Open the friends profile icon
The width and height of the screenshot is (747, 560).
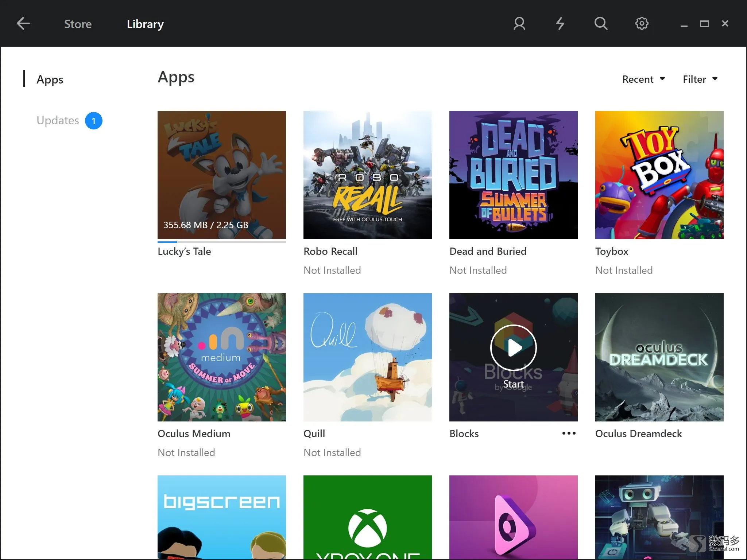(519, 24)
